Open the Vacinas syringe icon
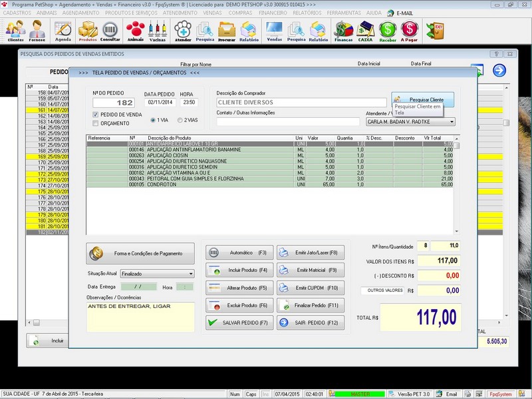The height and width of the screenshot is (399, 532). click(x=158, y=31)
